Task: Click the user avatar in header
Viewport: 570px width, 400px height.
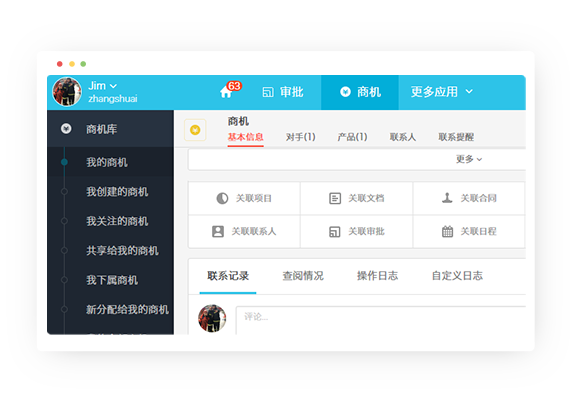Action: click(x=67, y=92)
